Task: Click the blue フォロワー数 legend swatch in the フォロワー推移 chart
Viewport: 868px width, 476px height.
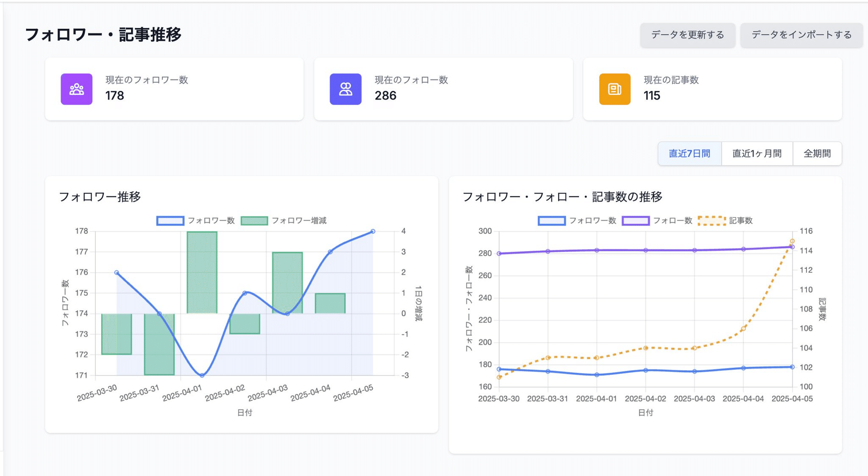Action: (170, 221)
